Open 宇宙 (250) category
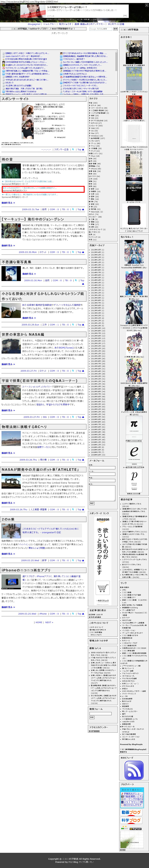 pyautogui.click(x=93, y=103)
